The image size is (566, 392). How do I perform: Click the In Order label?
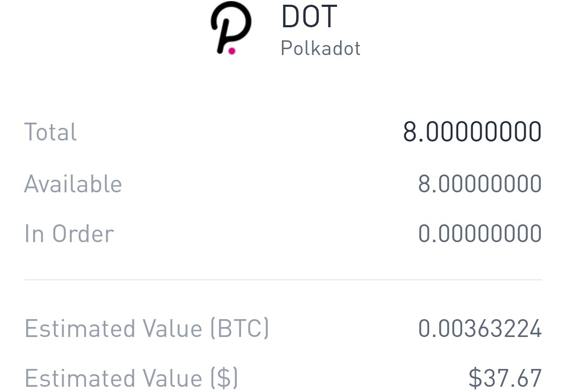(69, 234)
